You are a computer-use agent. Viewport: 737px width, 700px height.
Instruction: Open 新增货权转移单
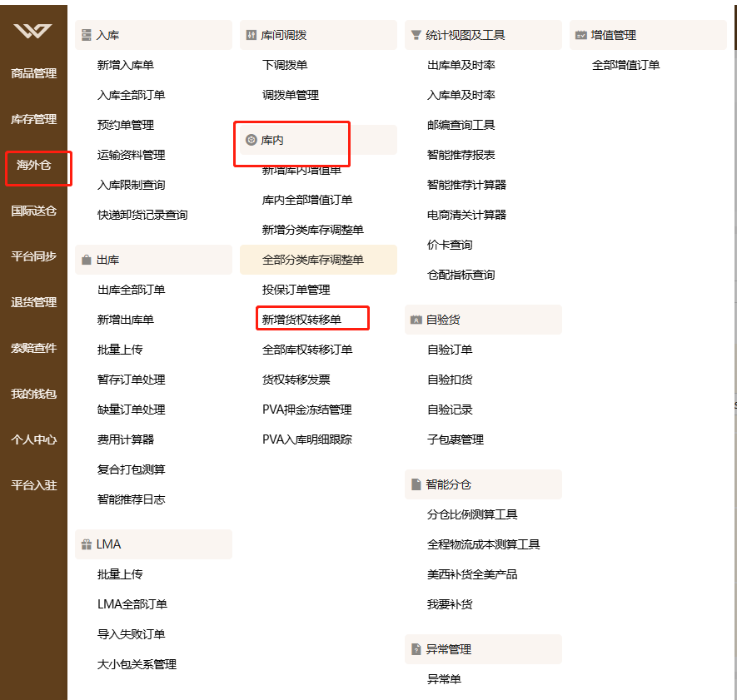click(301, 320)
